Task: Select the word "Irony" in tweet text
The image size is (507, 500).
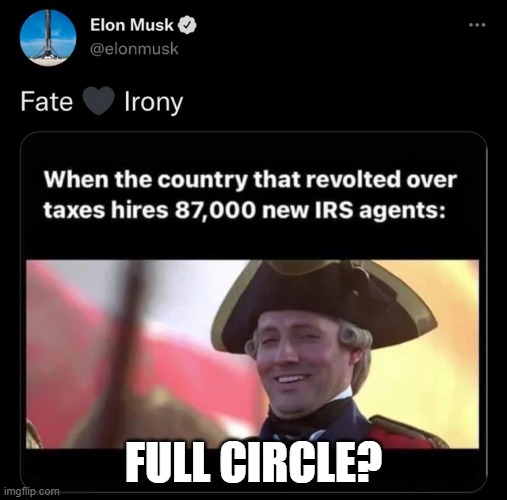Action: [154, 102]
